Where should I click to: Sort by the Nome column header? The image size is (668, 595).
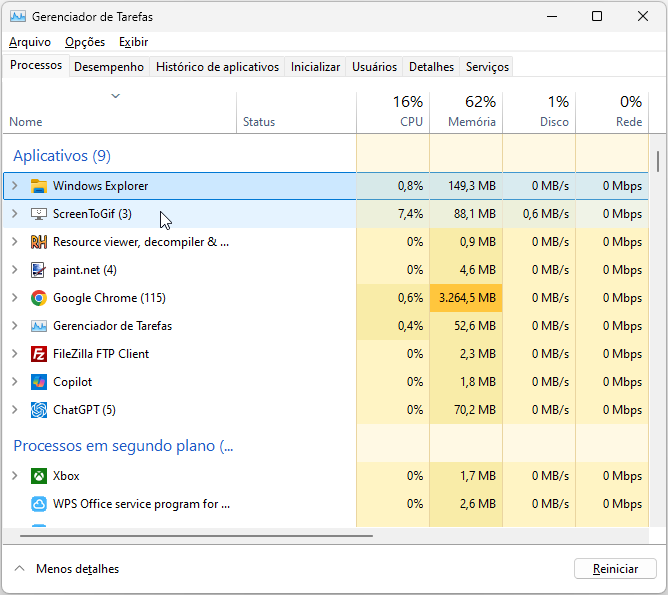coord(119,113)
